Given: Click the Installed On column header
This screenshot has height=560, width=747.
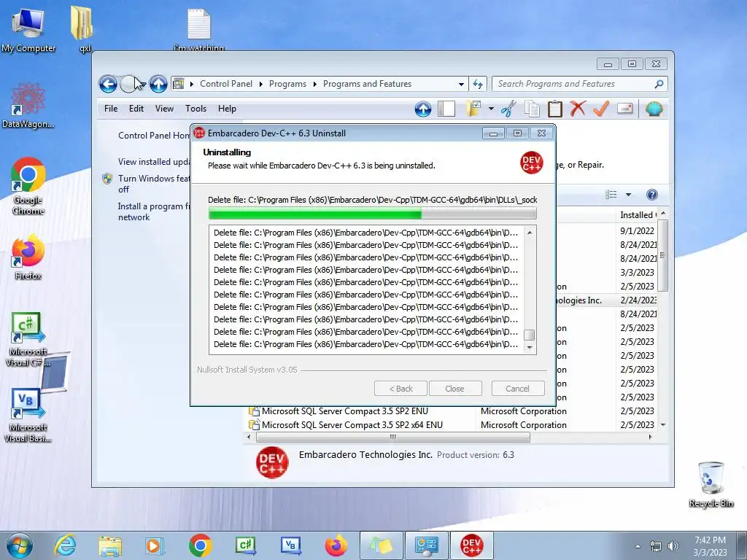Looking at the screenshot, I should pos(638,215).
